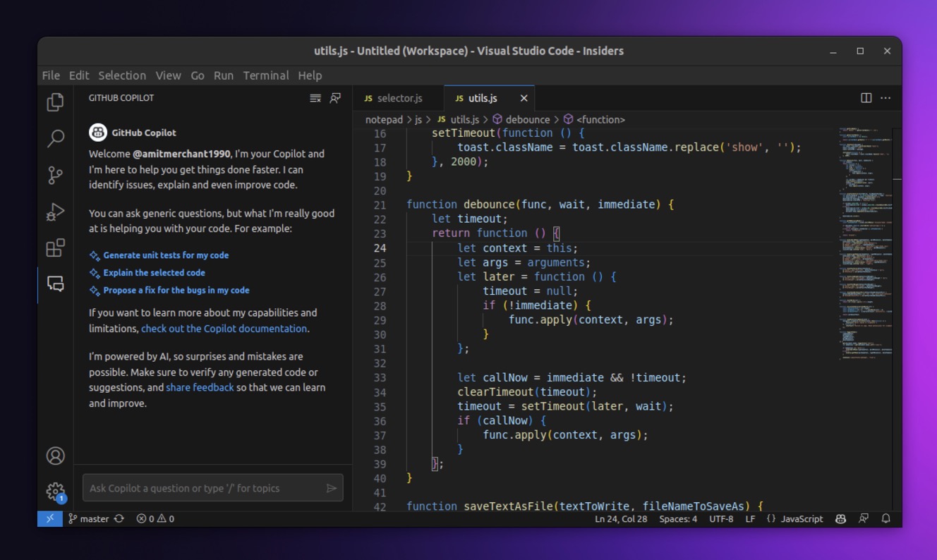Click the feedback icon in status bar
The width and height of the screenshot is (937, 560).
[864, 518]
